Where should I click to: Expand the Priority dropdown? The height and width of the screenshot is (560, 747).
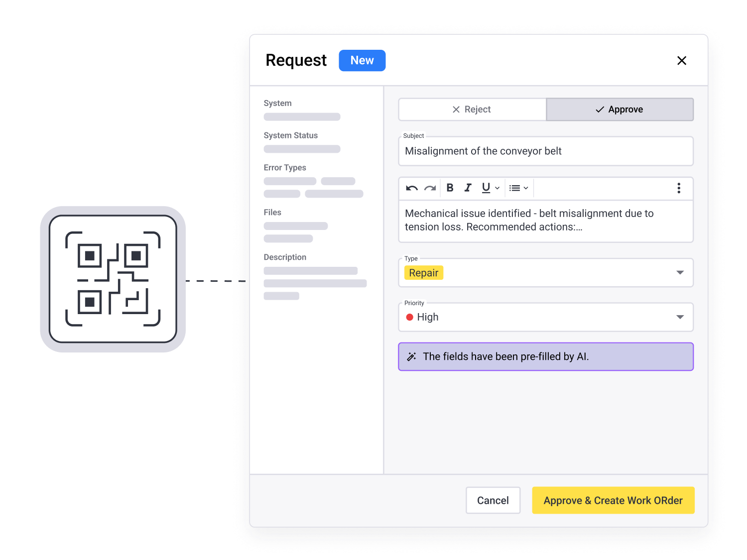(x=680, y=317)
